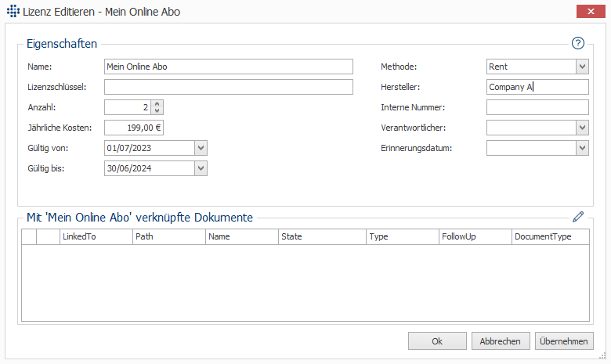Open the help question mark icon
This screenshot has width=611, height=364.
point(578,43)
